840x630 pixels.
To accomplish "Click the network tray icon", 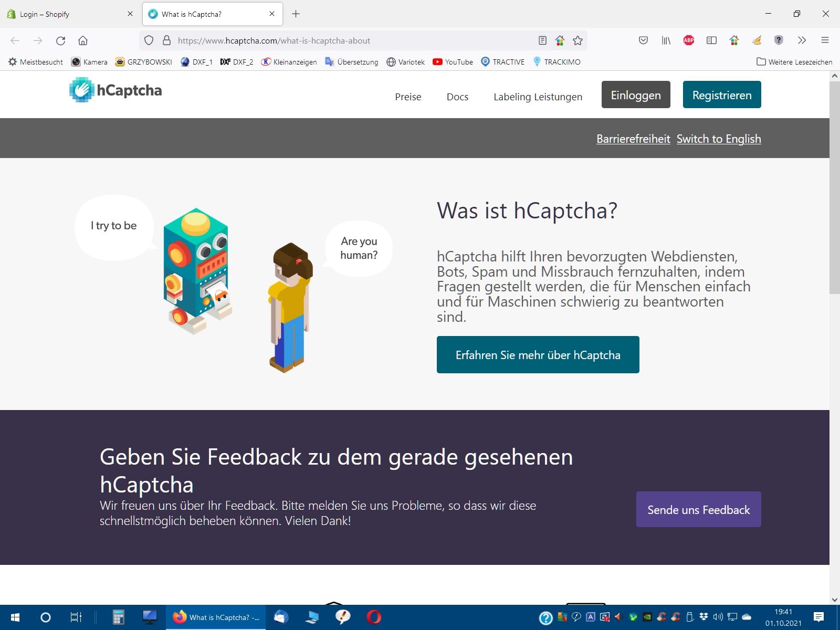I will pos(732,617).
